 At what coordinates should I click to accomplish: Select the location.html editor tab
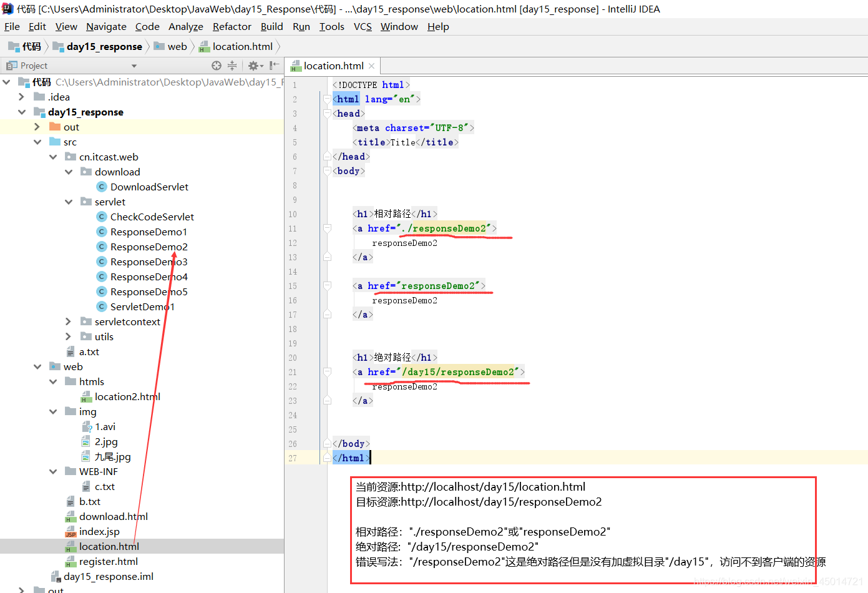[333, 66]
